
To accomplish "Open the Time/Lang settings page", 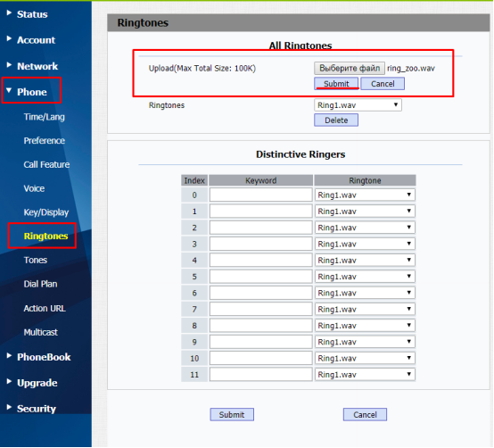I will [44, 117].
